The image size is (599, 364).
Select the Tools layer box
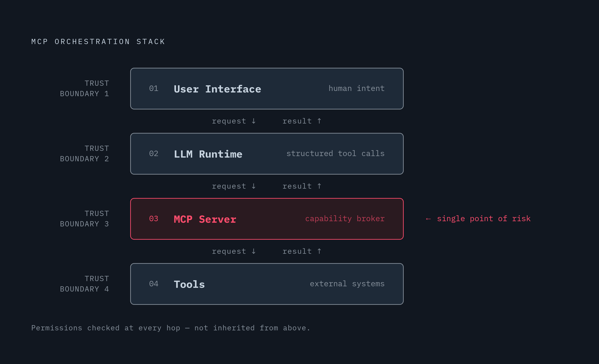(x=267, y=284)
